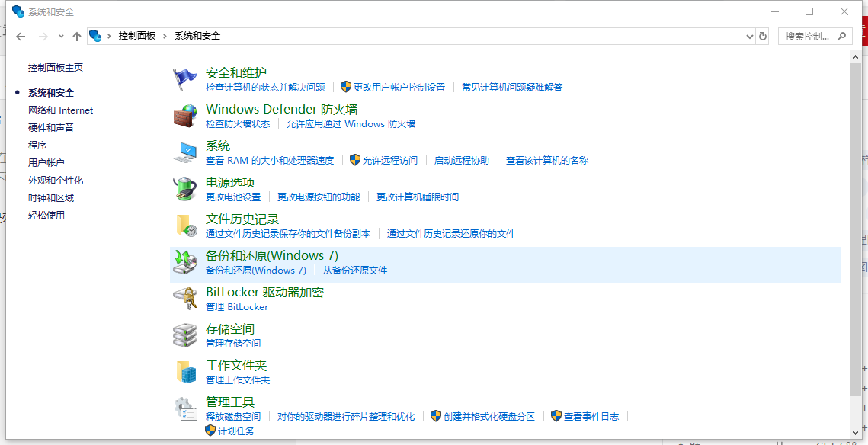868x445 pixels.
Task: Click 查看 RAM 的大小和处理器速度 link
Action: 270,161
